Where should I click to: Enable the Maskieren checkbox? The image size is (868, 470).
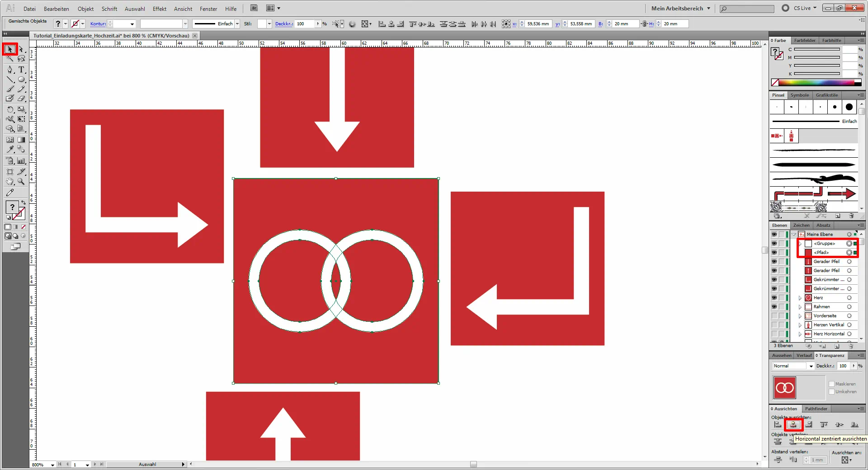pos(831,384)
